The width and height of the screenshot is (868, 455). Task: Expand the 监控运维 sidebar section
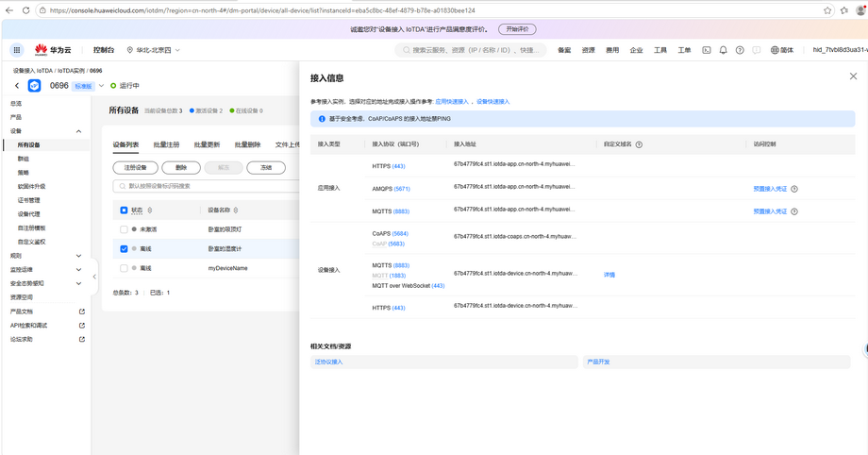point(78,269)
